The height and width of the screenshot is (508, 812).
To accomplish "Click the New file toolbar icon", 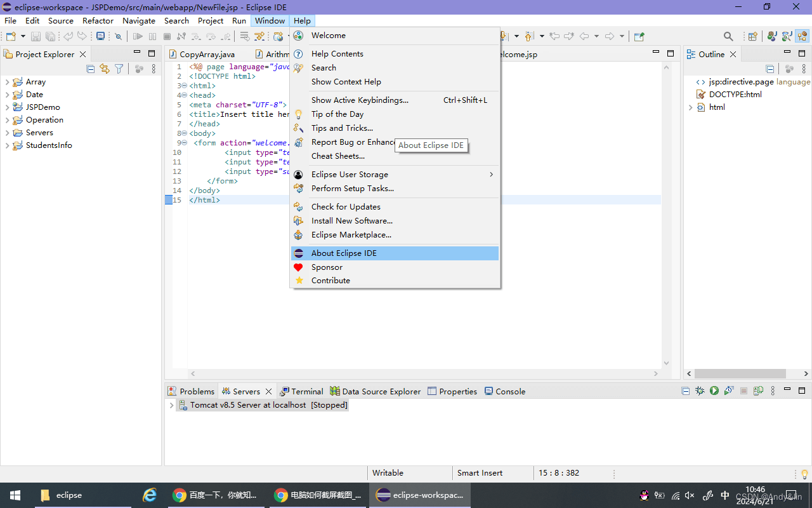I will [10, 37].
